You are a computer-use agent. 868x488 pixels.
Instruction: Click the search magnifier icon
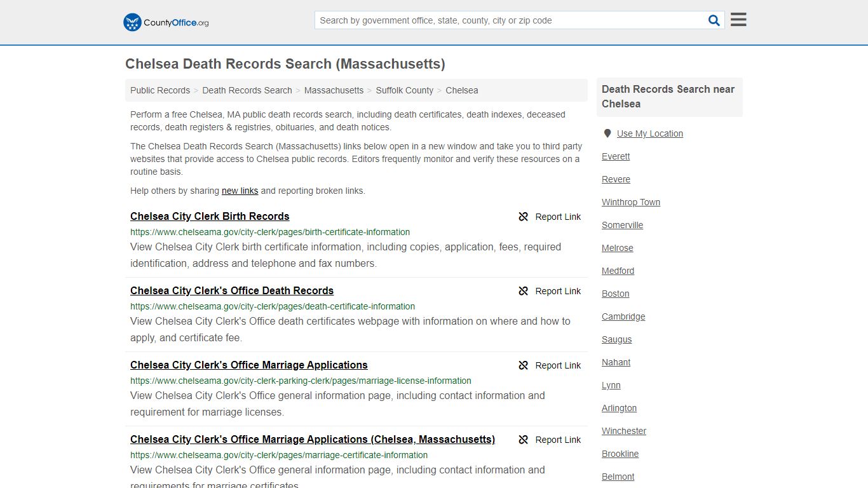click(714, 20)
